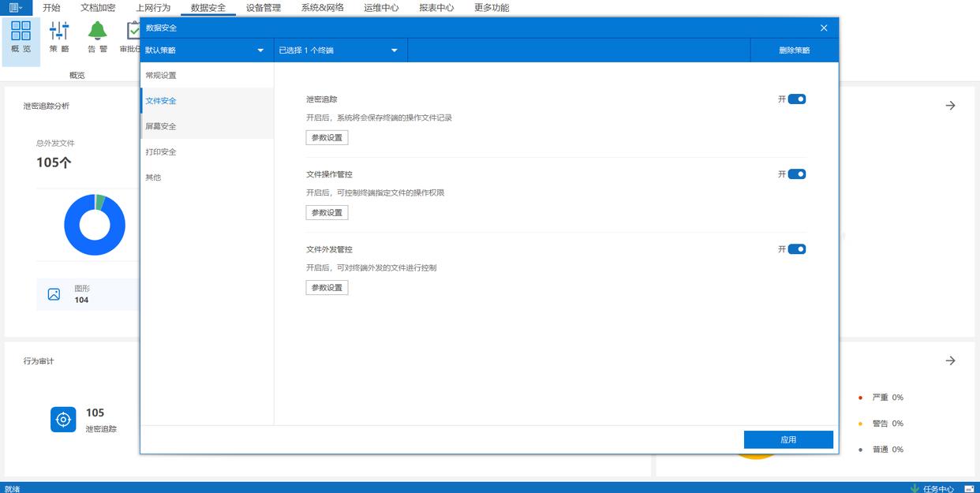The height and width of the screenshot is (493, 980).
Task: Switch to the 设备管理 ribbon tab
Action: tap(263, 8)
